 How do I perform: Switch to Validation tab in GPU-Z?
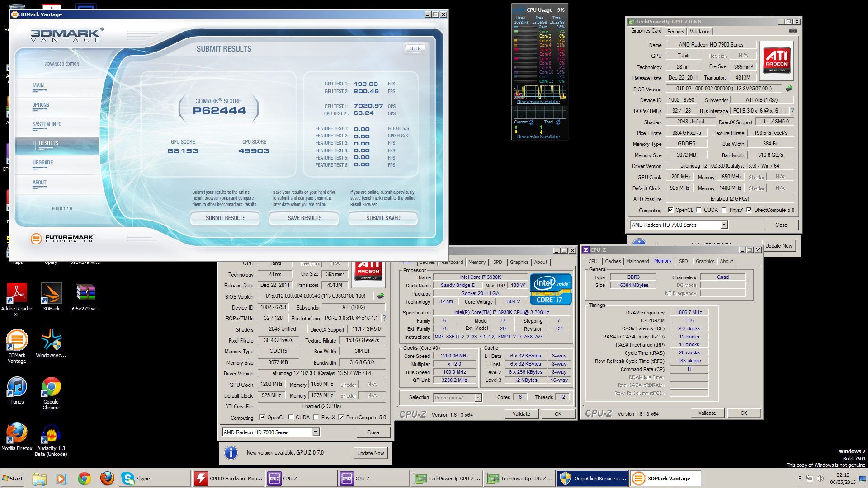tap(700, 32)
